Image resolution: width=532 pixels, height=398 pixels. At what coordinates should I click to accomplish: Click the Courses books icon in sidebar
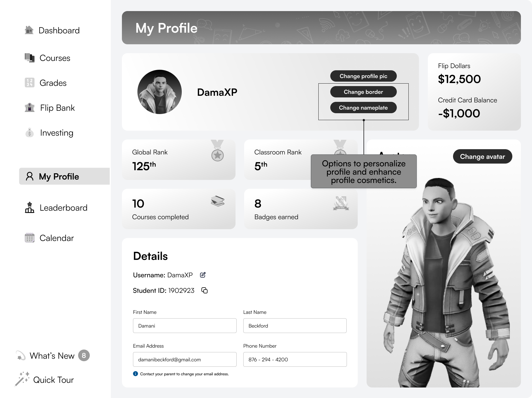point(30,58)
